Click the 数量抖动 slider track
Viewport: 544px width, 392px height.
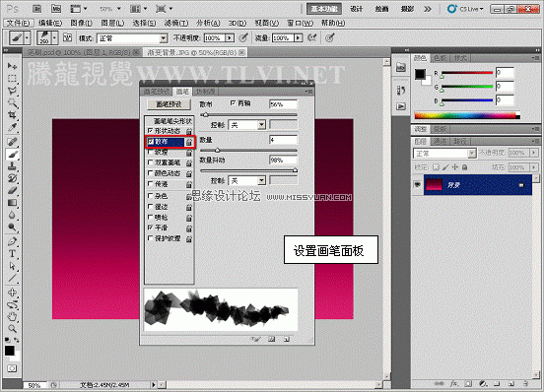248,170
